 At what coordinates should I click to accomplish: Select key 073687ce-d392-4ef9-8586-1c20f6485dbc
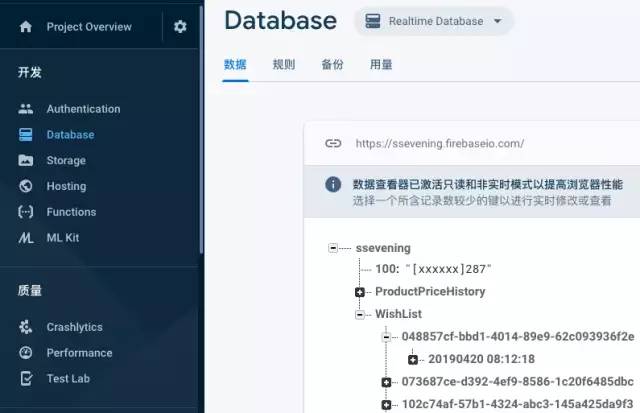click(518, 382)
